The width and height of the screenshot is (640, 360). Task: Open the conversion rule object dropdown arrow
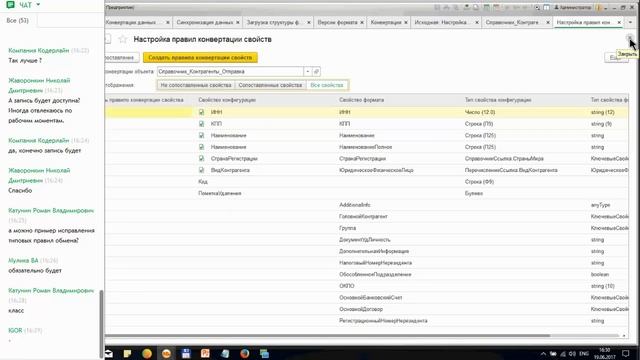coord(308,71)
